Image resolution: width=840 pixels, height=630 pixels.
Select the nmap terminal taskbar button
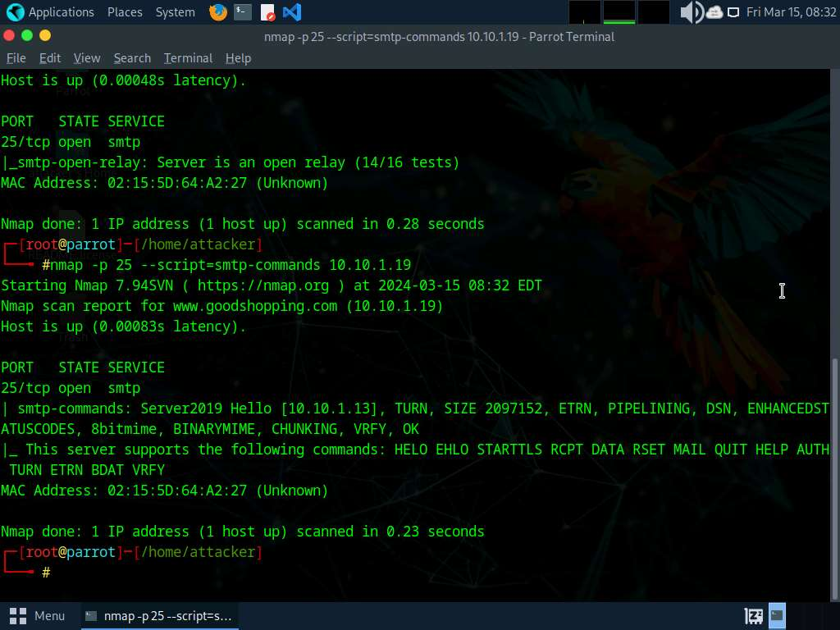tap(159, 615)
